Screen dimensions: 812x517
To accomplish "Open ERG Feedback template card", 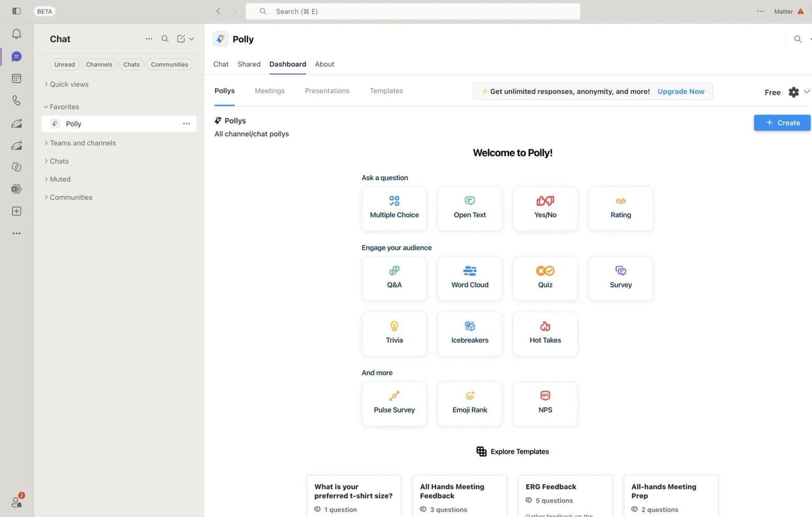I will (x=566, y=496).
